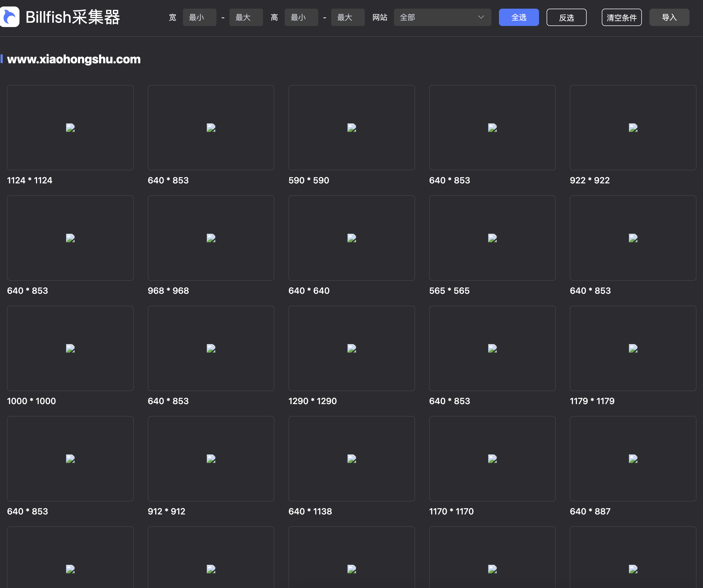The height and width of the screenshot is (588, 703).
Task: Click the maximum height input field
Action: click(348, 17)
